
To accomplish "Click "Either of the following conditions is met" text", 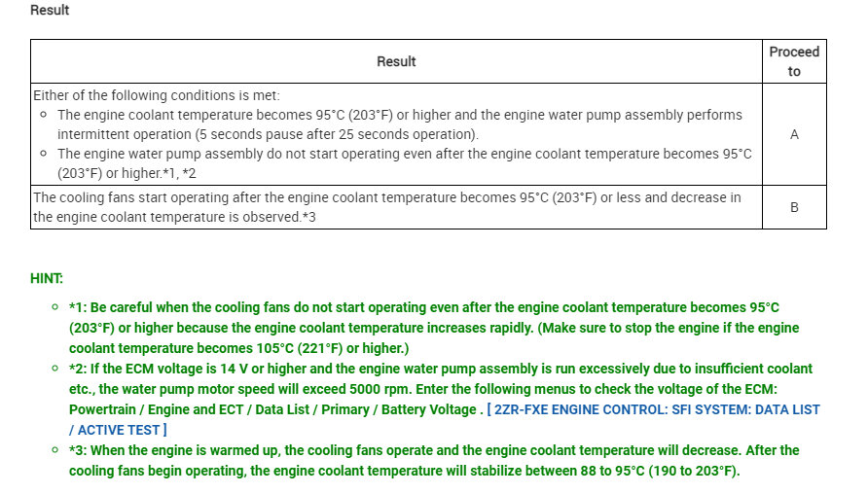I will 157,95.
